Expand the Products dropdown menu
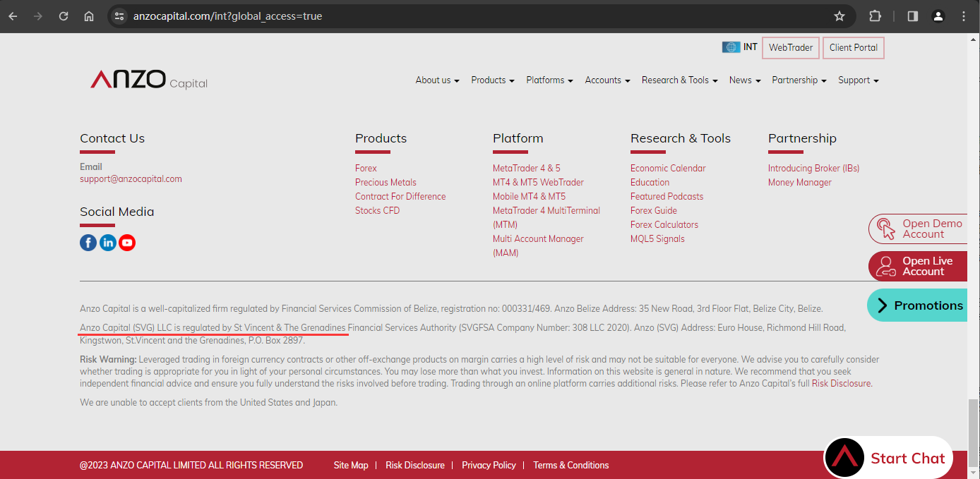 (x=493, y=80)
